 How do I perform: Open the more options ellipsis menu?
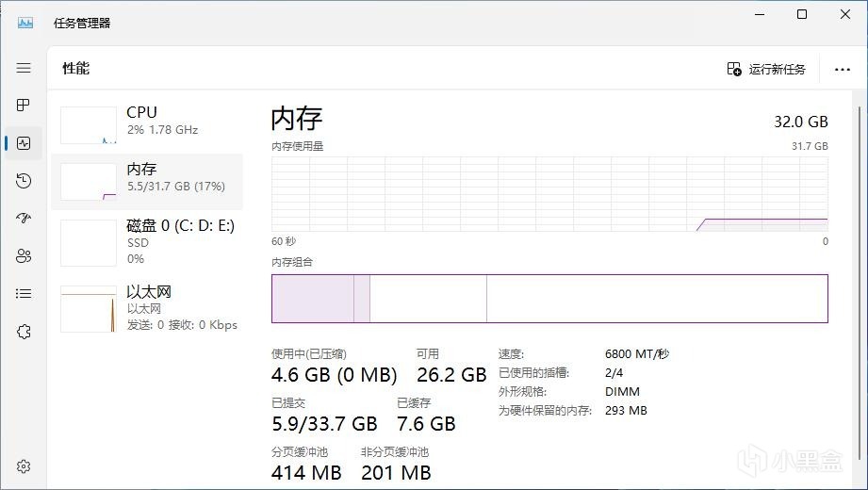point(842,69)
